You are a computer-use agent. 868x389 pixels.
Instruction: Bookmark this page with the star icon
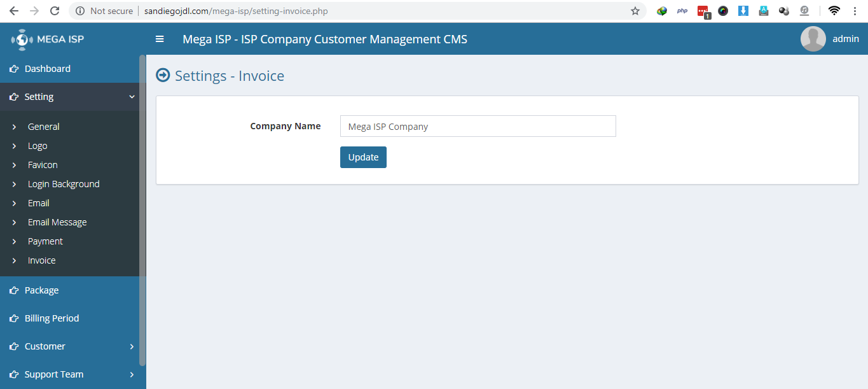pos(635,11)
